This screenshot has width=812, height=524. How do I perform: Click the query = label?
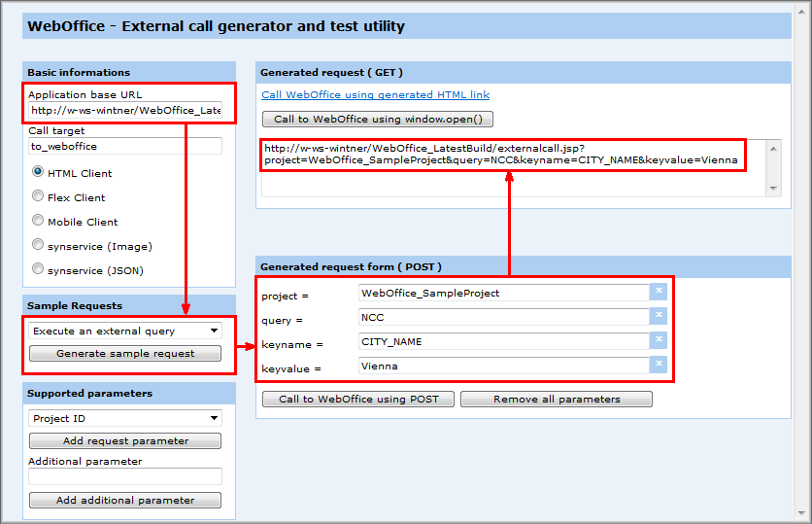click(283, 320)
